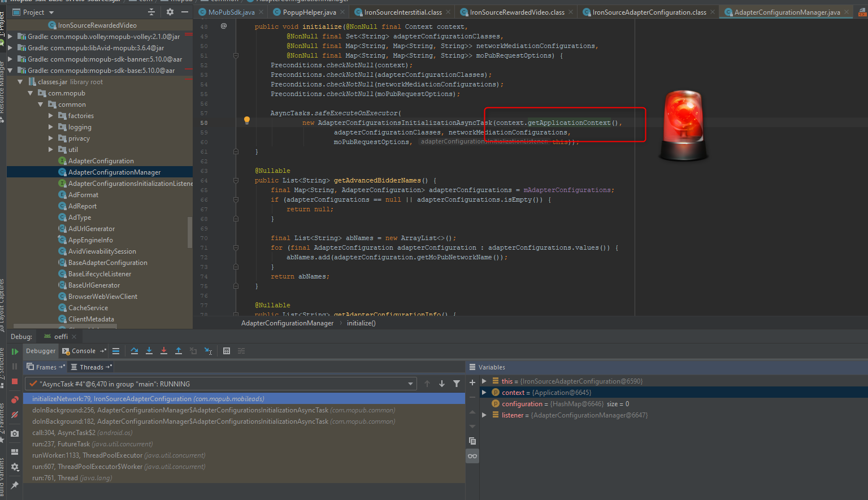
Task: Expand the 'this' variable node
Action: tap(484, 381)
